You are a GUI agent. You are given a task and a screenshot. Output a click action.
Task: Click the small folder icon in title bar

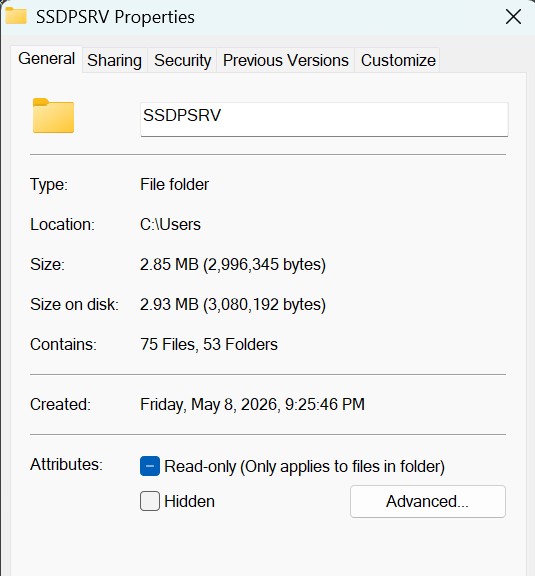point(16,15)
